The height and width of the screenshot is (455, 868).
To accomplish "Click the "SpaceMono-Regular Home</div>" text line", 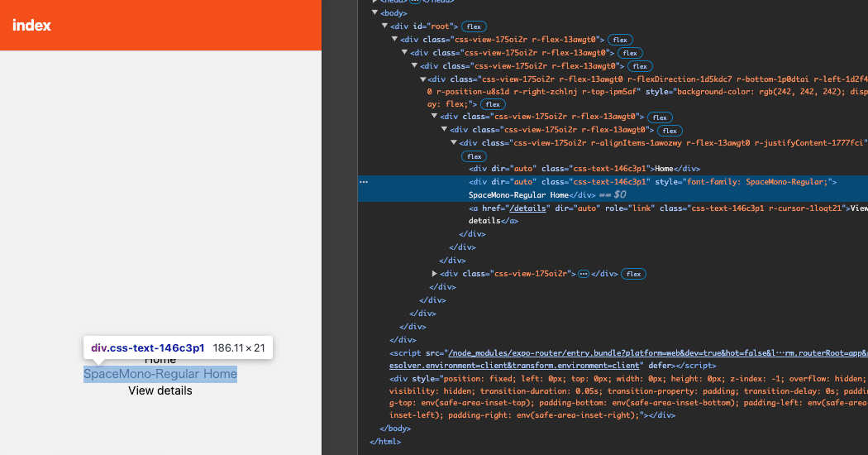I will [532, 195].
